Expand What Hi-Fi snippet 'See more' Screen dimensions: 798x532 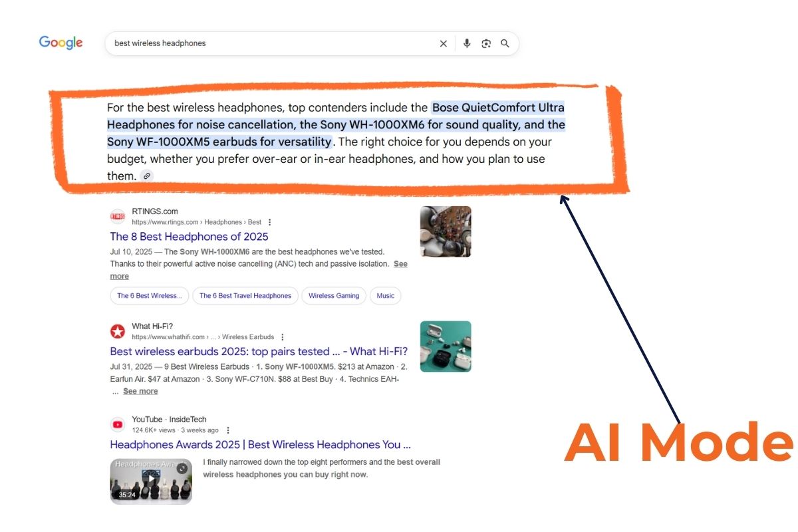click(x=140, y=391)
